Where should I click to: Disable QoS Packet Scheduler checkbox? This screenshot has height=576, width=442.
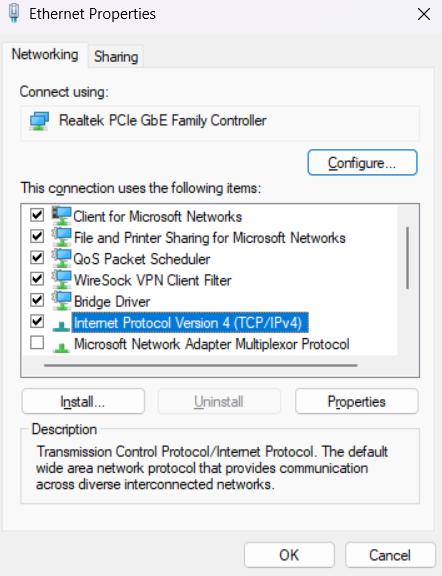tap(37, 258)
